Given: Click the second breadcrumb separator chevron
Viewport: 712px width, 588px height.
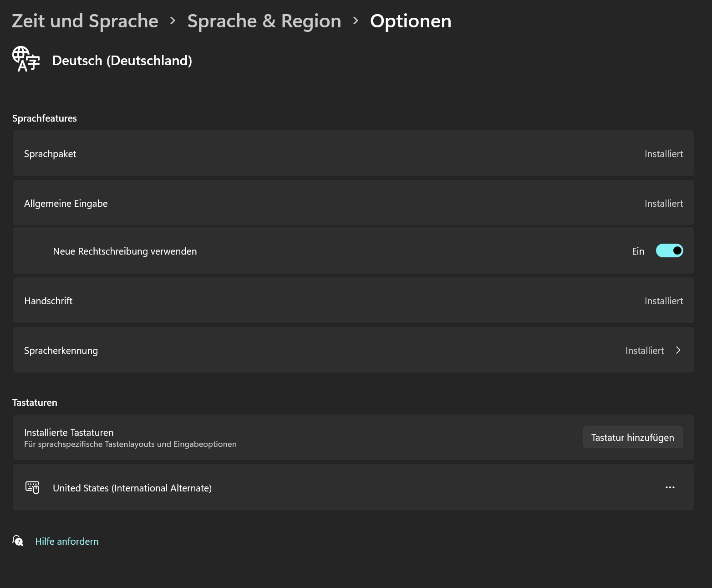Looking at the screenshot, I should pyautogui.click(x=356, y=21).
